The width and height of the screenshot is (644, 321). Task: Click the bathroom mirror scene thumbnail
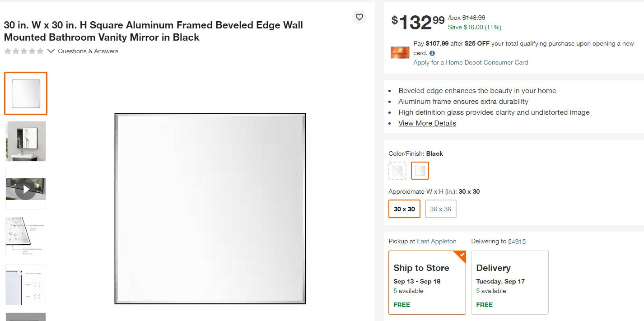click(25, 141)
